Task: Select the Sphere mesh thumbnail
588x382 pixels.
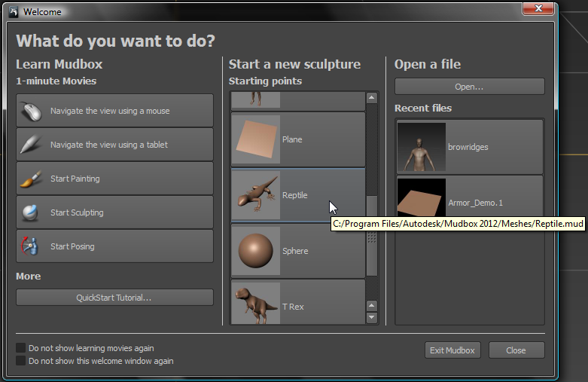Action: click(x=256, y=251)
